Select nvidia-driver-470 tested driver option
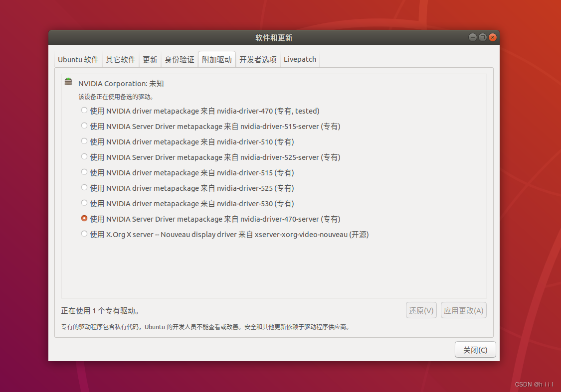Image resolution: width=561 pixels, height=392 pixels. (x=84, y=111)
